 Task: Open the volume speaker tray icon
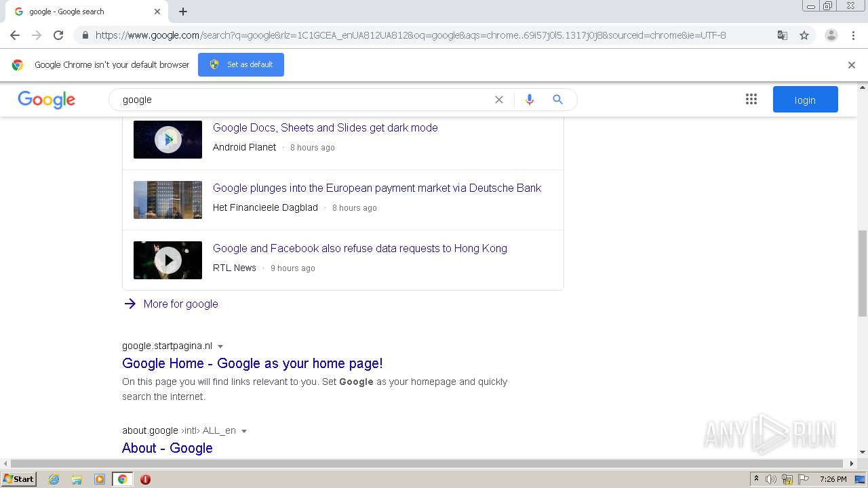(x=771, y=479)
